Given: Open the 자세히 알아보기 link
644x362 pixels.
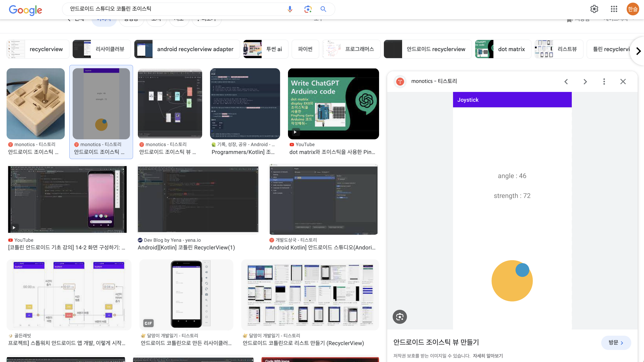Looking at the screenshot, I should click(x=487, y=355).
